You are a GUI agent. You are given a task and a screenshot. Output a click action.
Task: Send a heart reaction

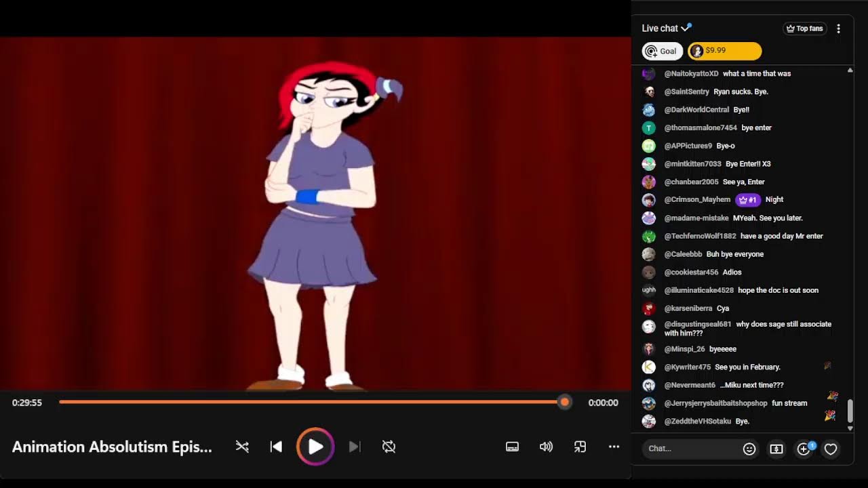point(831,449)
